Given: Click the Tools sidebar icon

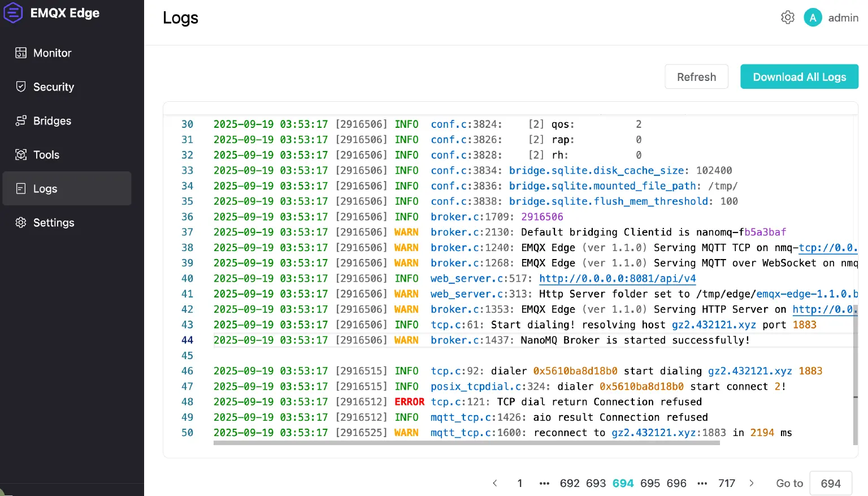Looking at the screenshot, I should pyautogui.click(x=21, y=154).
